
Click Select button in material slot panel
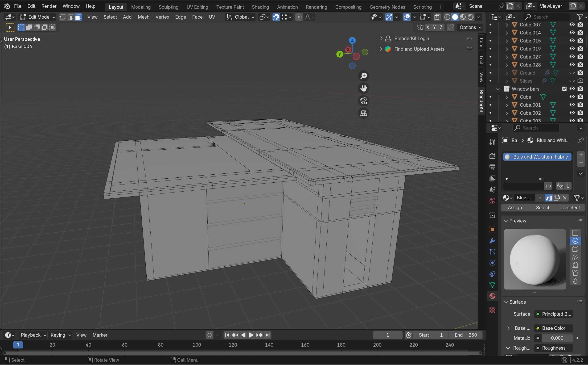point(543,207)
